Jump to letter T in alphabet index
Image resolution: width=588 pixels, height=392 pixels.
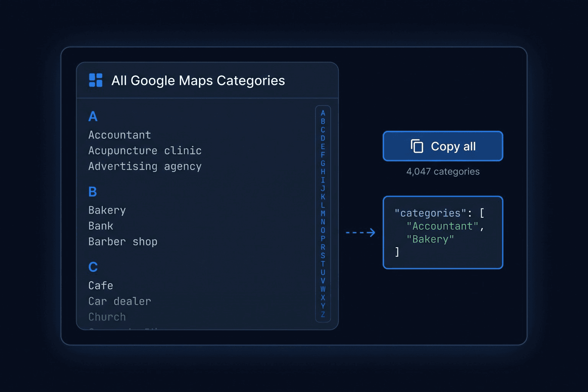point(323,264)
